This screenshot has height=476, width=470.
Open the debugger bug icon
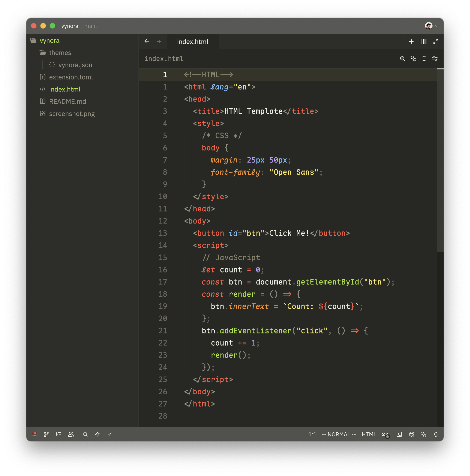411,434
